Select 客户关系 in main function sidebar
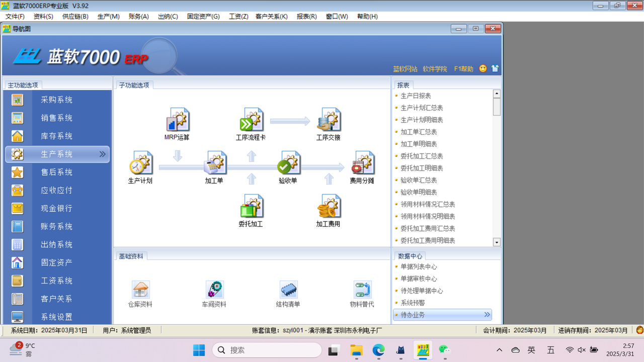The height and width of the screenshot is (362, 644). (x=57, y=299)
